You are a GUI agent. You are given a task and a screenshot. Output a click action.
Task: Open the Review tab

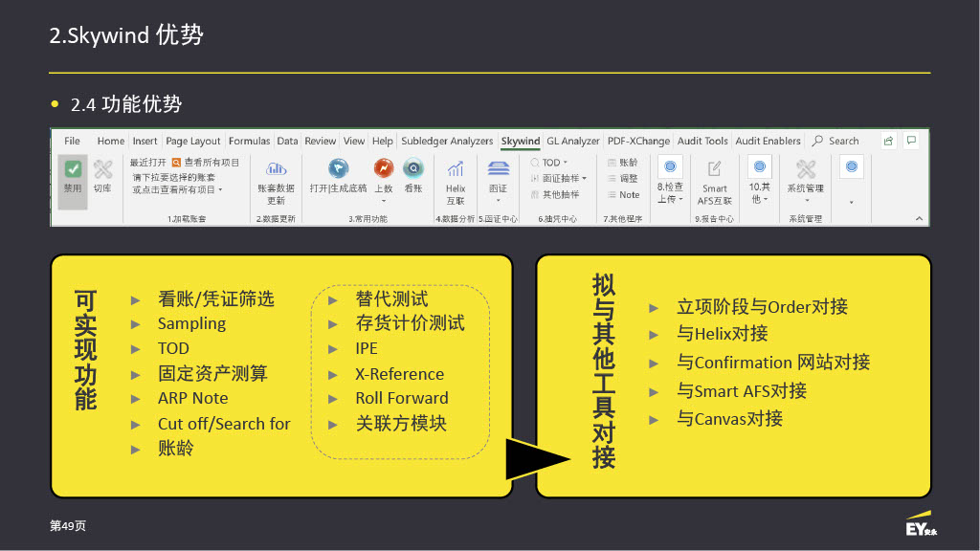[x=320, y=142]
